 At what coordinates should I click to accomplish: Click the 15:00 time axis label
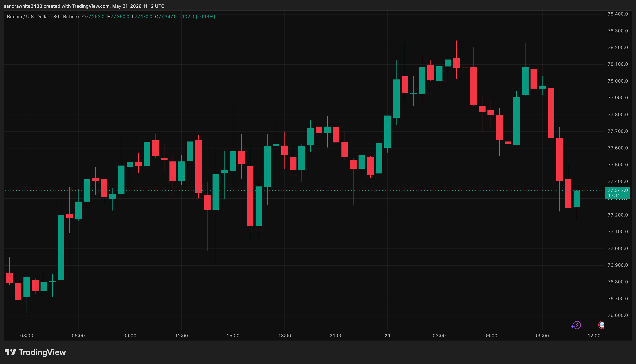pyautogui.click(x=233, y=336)
